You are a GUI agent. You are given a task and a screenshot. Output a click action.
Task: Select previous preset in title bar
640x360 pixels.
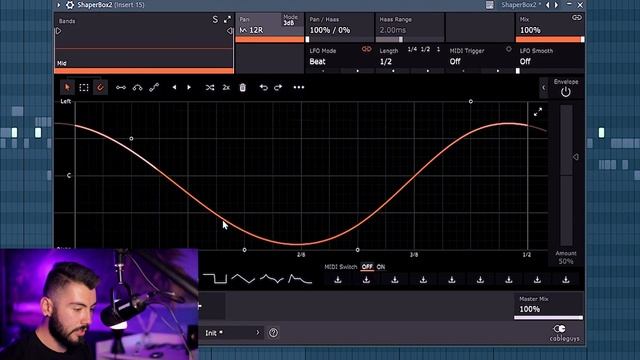tap(548, 5)
